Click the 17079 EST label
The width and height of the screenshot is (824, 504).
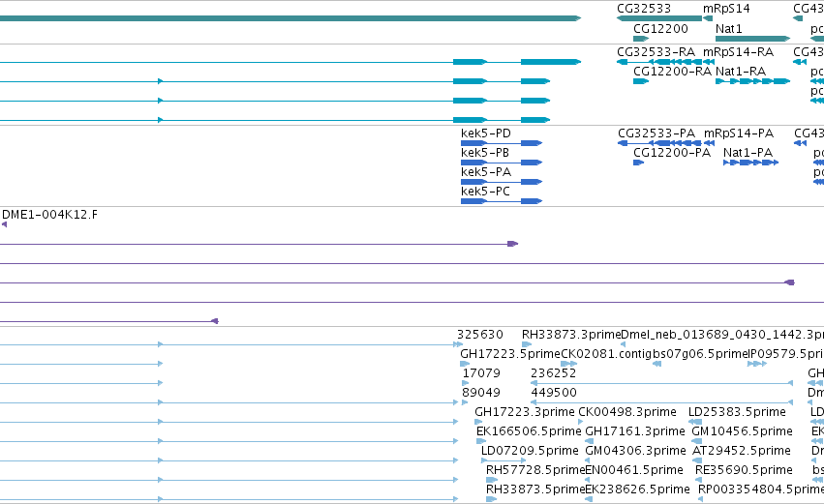[x=481, y=373]
